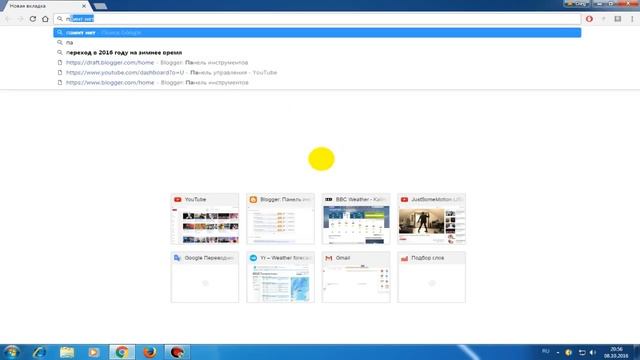Image resolution: width=640 pixels, height=360 pixels.
Task: Open the Gmail tile
Action: 356,277
